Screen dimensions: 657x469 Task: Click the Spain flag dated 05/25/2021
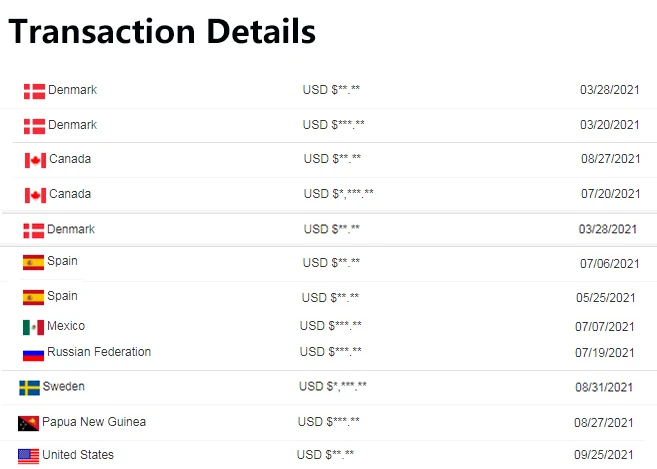pyautogui.click(x=34, y=297)
